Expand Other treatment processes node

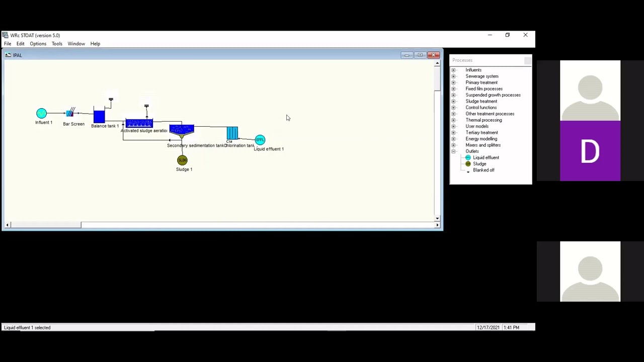453,114
